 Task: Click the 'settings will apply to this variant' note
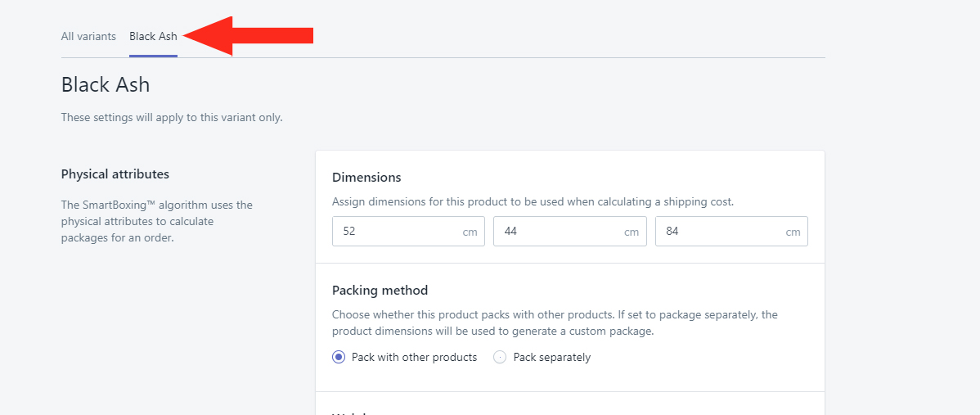172,117
